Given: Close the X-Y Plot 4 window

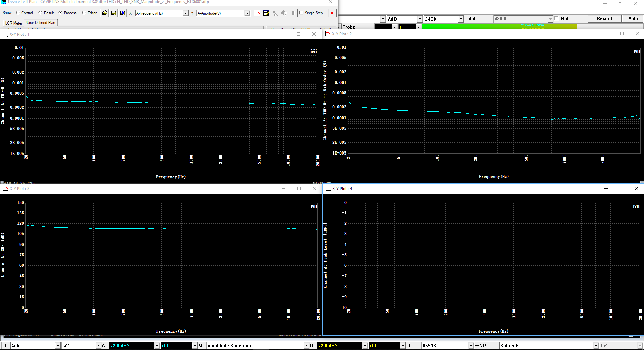Looking at the screenshot, I should click(637, 188).
